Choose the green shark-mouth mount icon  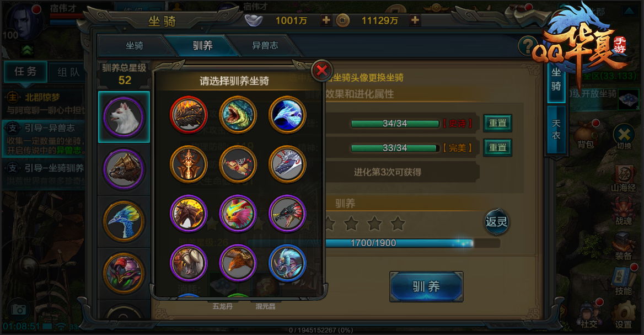(238, 115)
